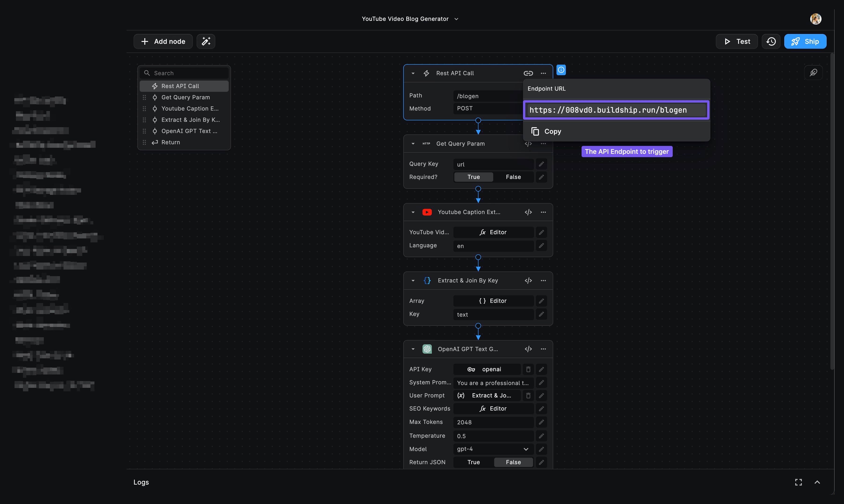Viewport: 844px width, 504px height.
Task: Edit the Temperature field pencil icon
Action: coord(541,436)
